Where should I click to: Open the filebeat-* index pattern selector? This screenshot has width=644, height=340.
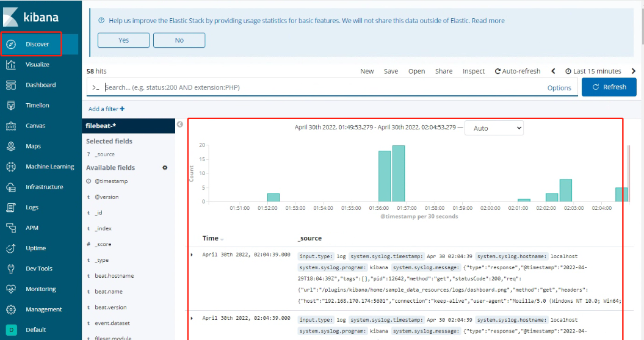pyautogui.click(x=129, y=126)
